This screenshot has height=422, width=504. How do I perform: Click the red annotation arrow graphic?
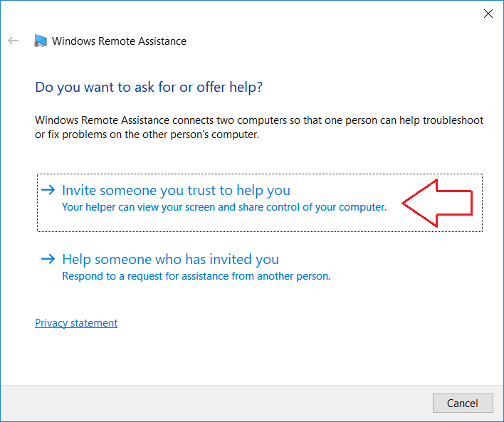coord(437,203)
